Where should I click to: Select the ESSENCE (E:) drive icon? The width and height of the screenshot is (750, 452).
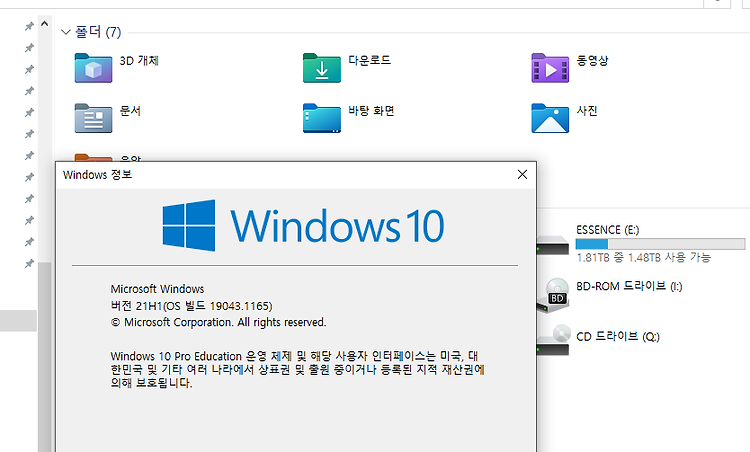[552, 244]
